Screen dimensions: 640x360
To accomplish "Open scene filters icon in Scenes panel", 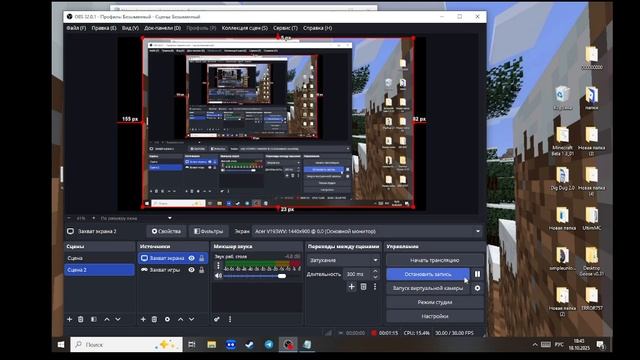I will point(94,319).
